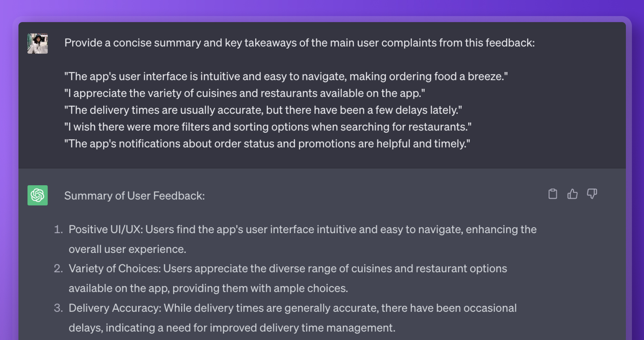Viewport: 644px width, 340px height.
Task: Click the user profile avatar photo
Action: (x=38, y=44)
